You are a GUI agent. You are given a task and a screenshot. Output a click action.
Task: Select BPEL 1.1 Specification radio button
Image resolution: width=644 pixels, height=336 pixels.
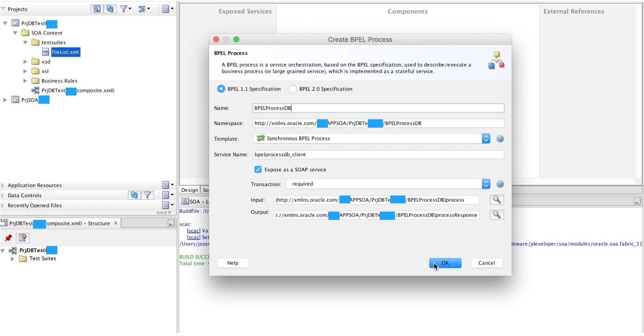(x=221, y=89)
